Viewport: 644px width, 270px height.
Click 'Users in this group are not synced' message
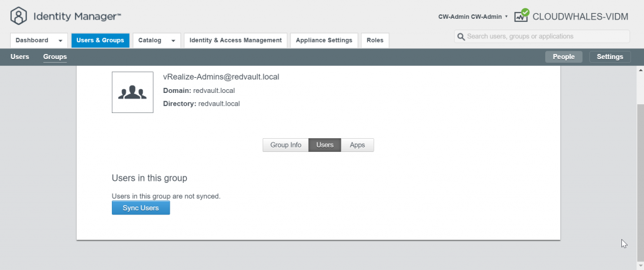(x=166, y=196)
